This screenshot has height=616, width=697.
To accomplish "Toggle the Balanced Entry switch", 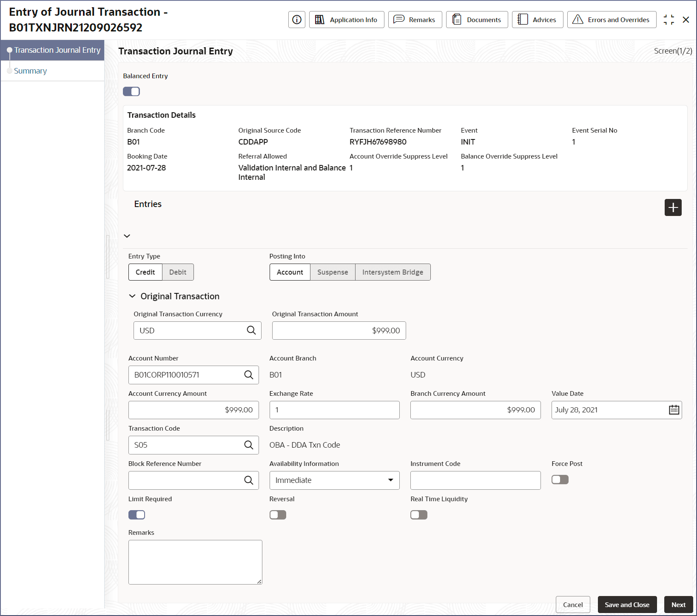I will tap(131, 91).
